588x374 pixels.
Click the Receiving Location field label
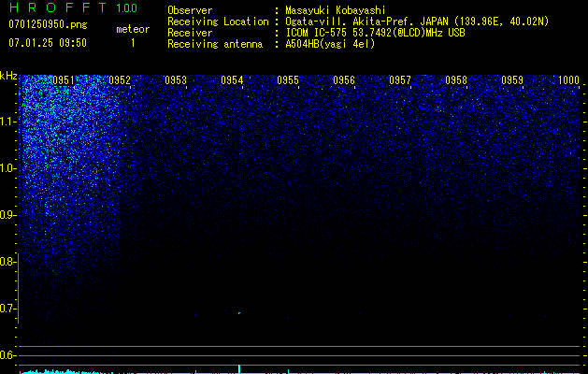tap(218, 22)
